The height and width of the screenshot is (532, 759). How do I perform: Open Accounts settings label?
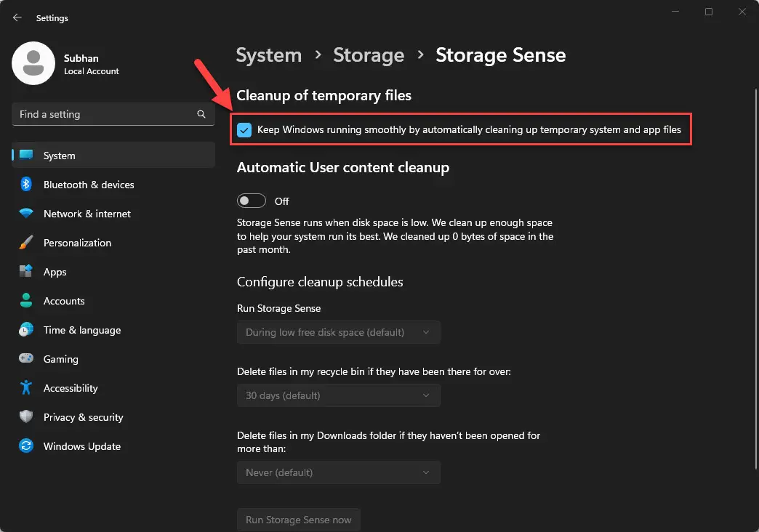[x=64, y=301]
